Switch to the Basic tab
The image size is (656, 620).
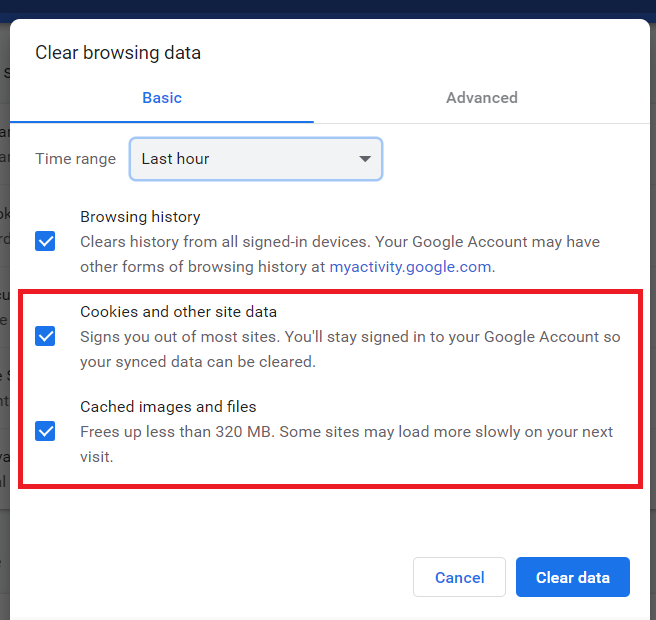click(162, 98)
